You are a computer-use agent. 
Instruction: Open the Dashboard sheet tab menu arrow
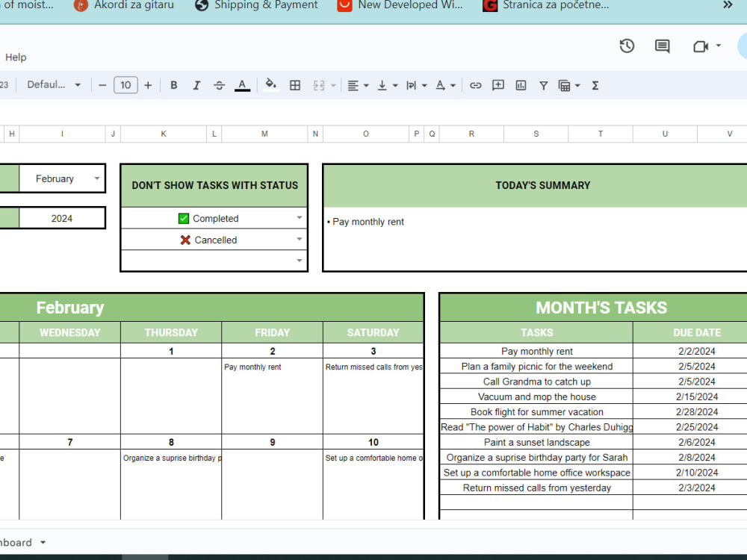click(x=43, y=542)
